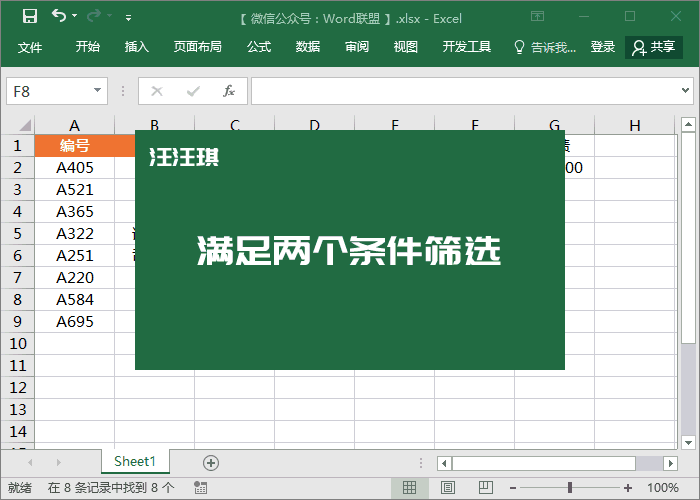This screenshot has height=500, width=700.
Task: Switch to the 数据 ribbon tab
Action: 308,46
